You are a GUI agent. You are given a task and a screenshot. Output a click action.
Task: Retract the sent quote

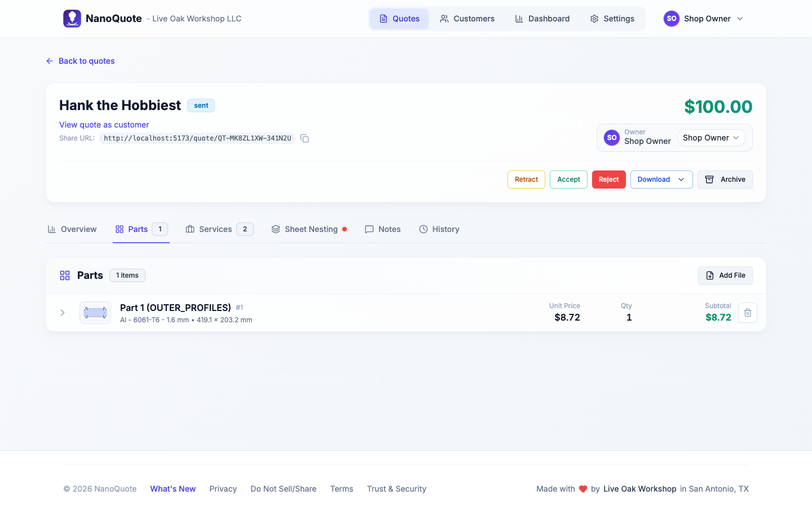point(526,179)
